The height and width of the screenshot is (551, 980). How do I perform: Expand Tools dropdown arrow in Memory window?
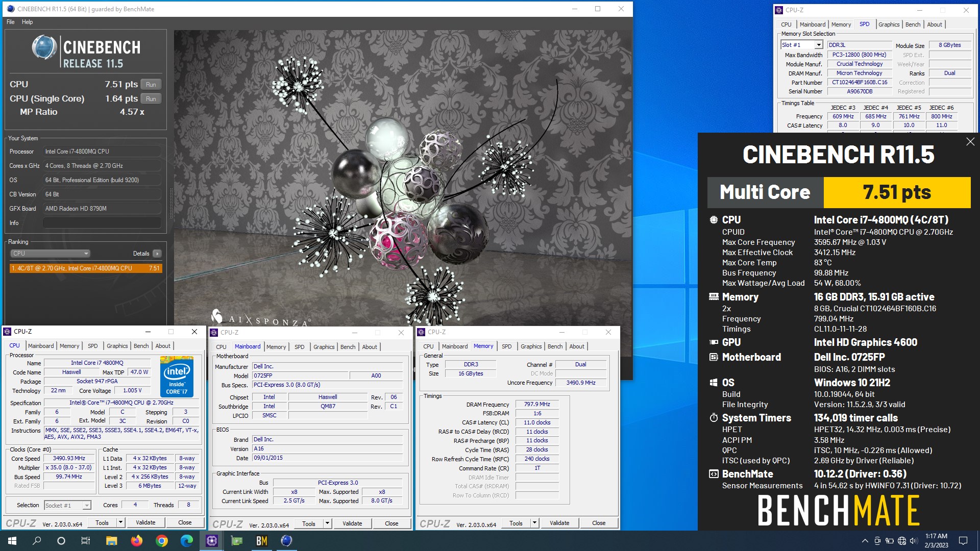[534, 523]
